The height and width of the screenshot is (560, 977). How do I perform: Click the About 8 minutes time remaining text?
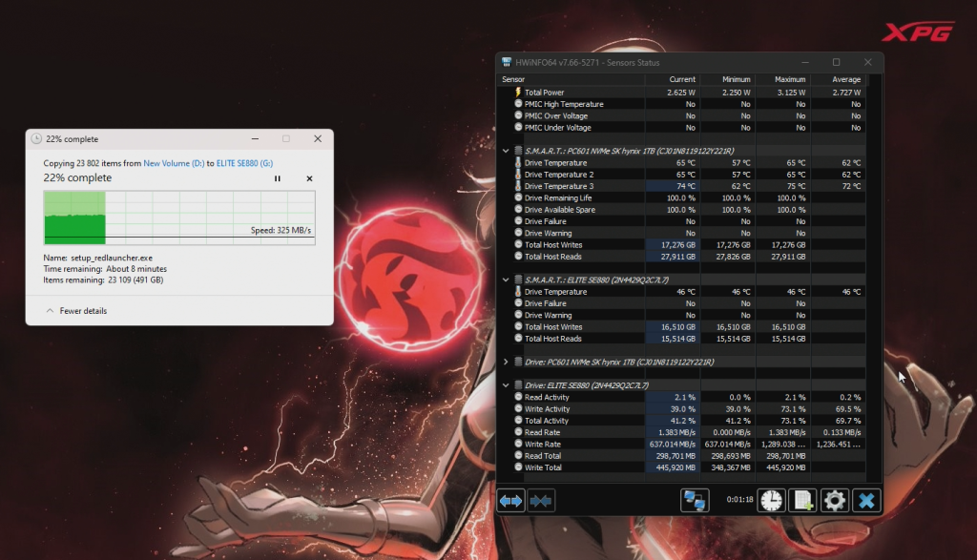(x=135, y=269)
